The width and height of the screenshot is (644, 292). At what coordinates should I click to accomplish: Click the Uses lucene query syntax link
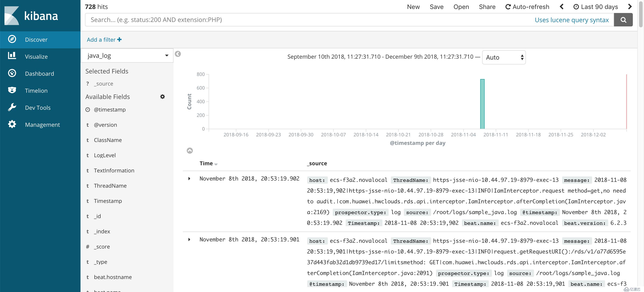pos(571,19)
